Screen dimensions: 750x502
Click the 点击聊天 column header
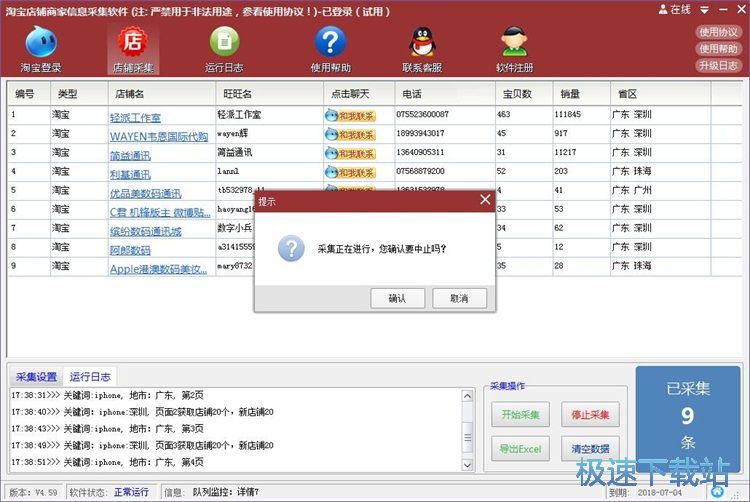click(x=359, y=94)
